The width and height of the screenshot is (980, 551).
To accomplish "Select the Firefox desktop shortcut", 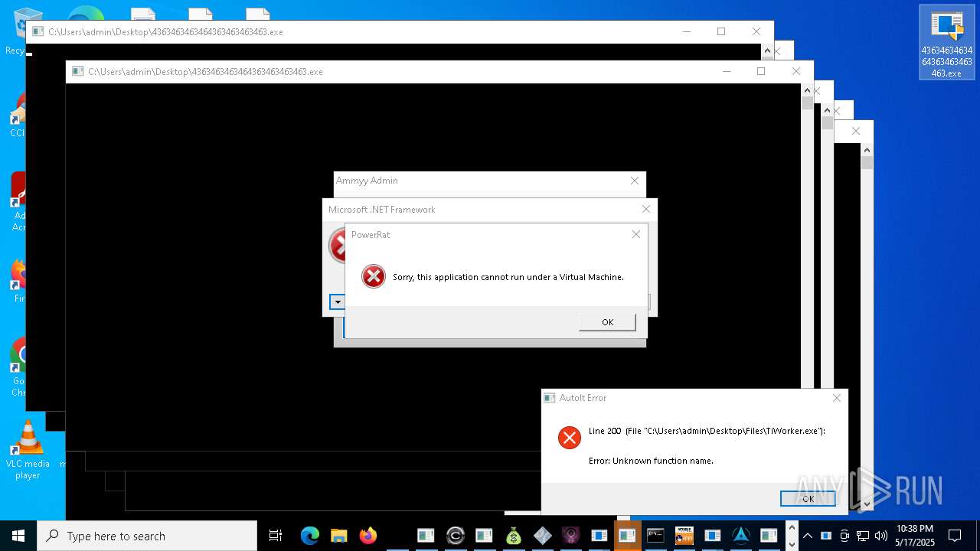I will 17,282.
